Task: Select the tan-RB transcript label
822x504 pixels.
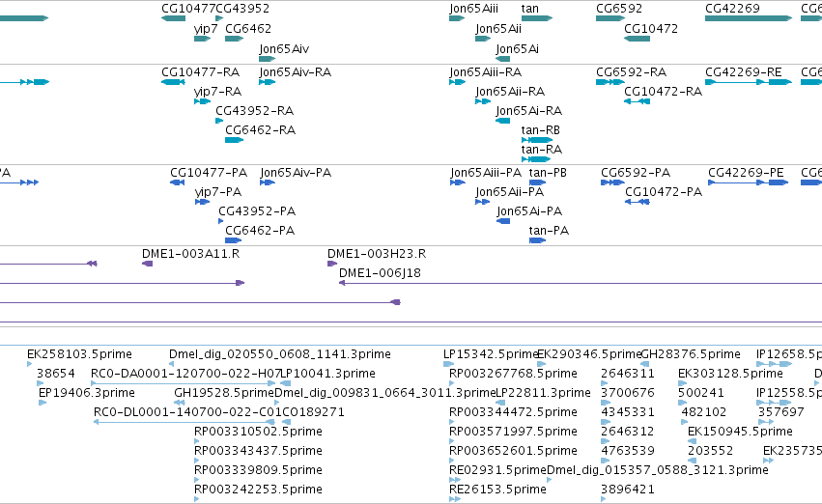Action: (541, 130)
